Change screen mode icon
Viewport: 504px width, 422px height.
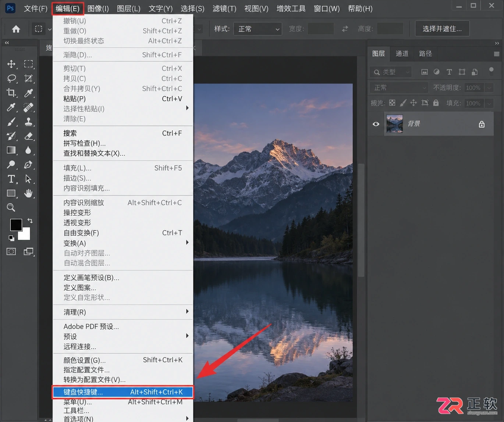point(29,252)
